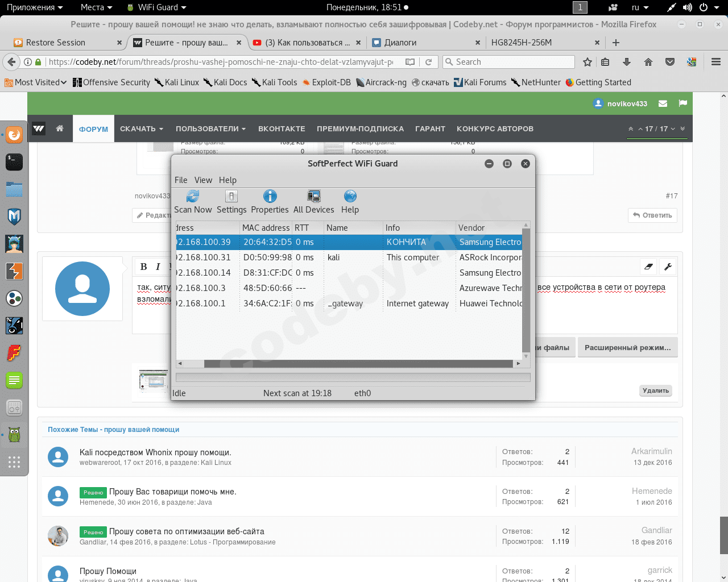Show All Devices in WiFi Guard
Image resolution: width=728 pixels, height=582 pixels.
[x=313, y=202]
